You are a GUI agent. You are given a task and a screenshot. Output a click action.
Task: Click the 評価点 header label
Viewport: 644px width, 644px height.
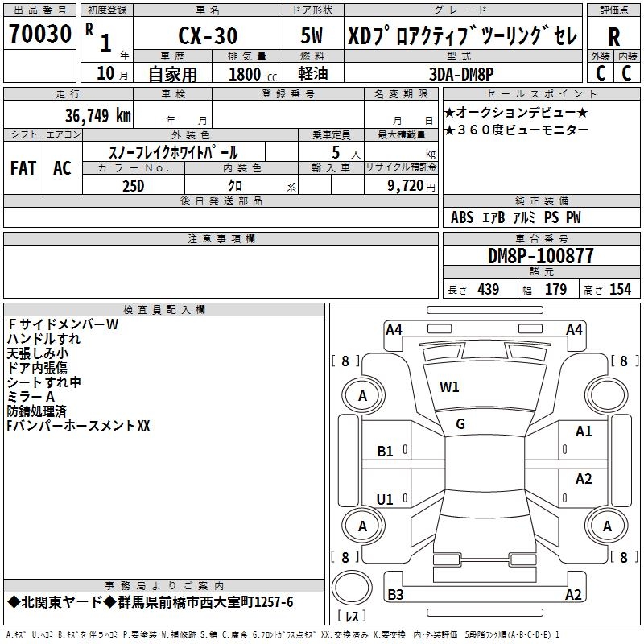click(x=613, y=10)
